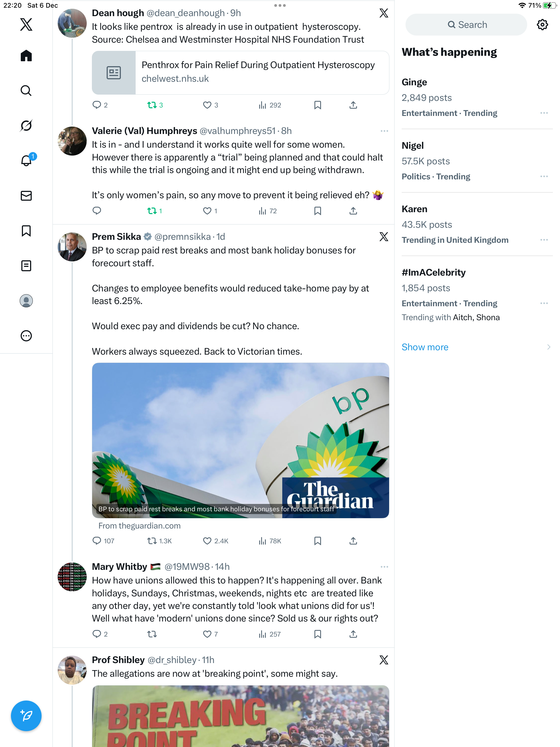The image size is (560, 747).
Task: Open direct messages envelope icon
Action: tap(26, 196)
